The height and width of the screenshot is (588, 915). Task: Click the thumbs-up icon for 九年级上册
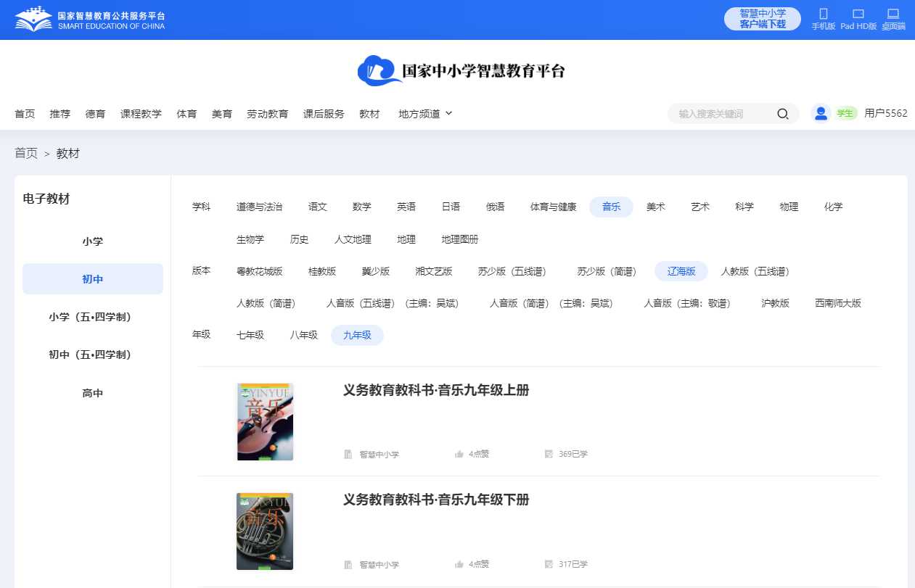pos(459,455)
